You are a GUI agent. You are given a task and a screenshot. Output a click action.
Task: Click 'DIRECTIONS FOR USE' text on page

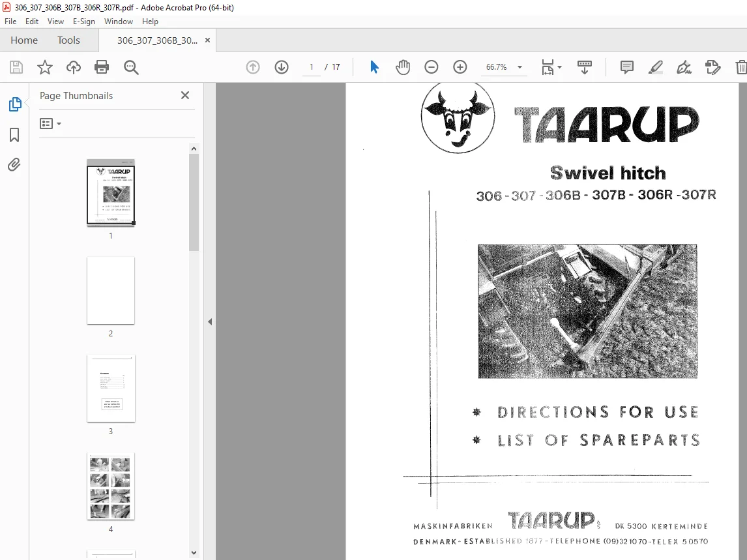[598, 412]
